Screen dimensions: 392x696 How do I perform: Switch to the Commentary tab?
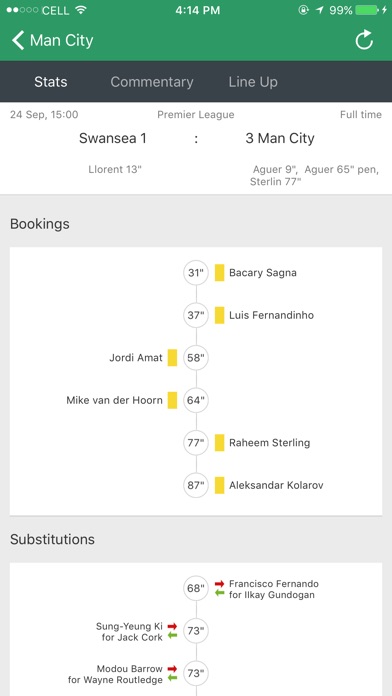152,82
